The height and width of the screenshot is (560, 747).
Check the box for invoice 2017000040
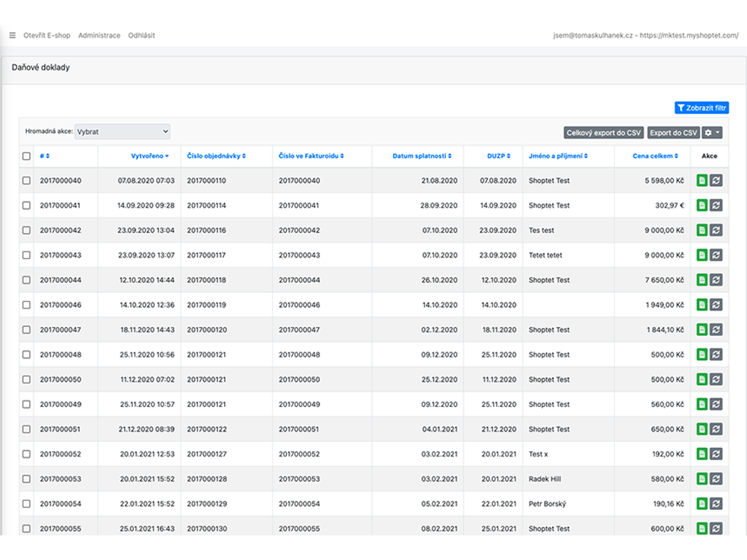click(x=26, y=181)
